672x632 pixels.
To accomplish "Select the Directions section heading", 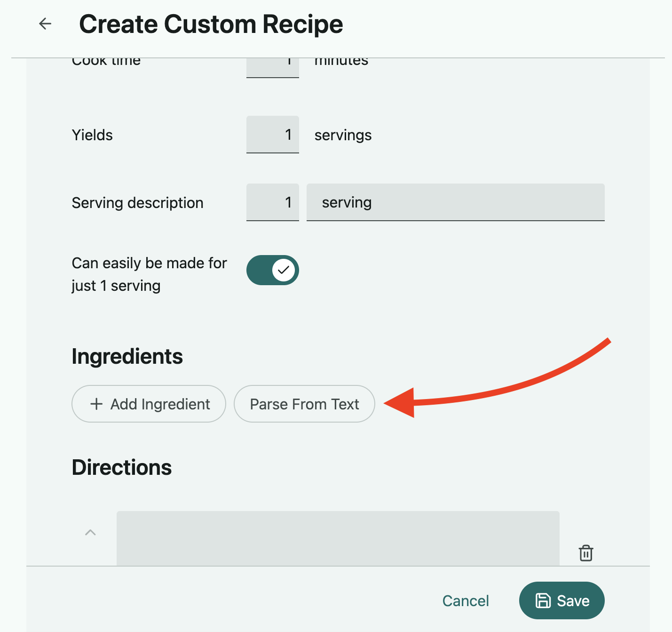I will 122,467.
